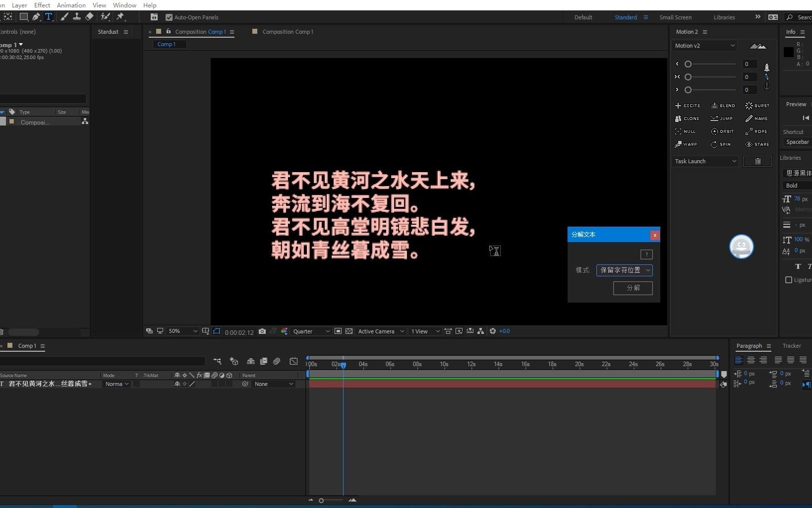This screenshot has height=508, width=812.
Task: Click the preview first frame icon
Action: coord(806,118)
